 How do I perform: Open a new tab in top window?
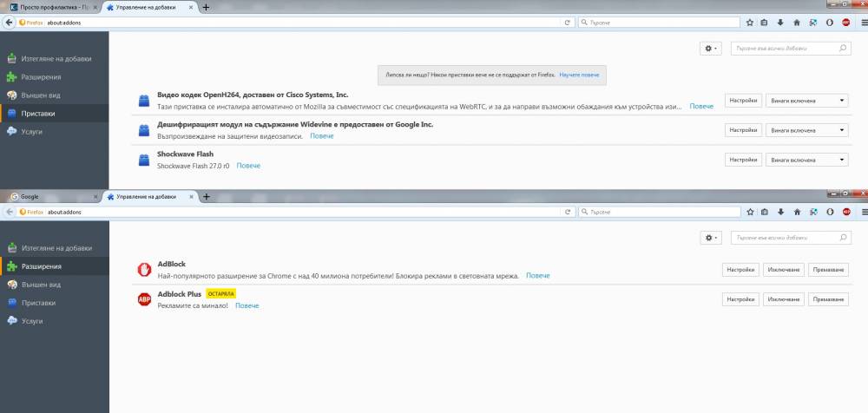click(x=206, y=7)
